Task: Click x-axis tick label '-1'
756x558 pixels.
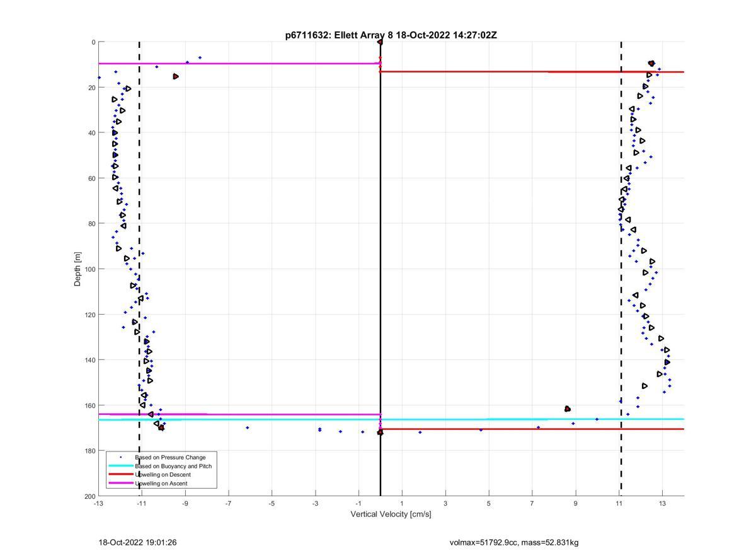Action: tap(359, 504)
